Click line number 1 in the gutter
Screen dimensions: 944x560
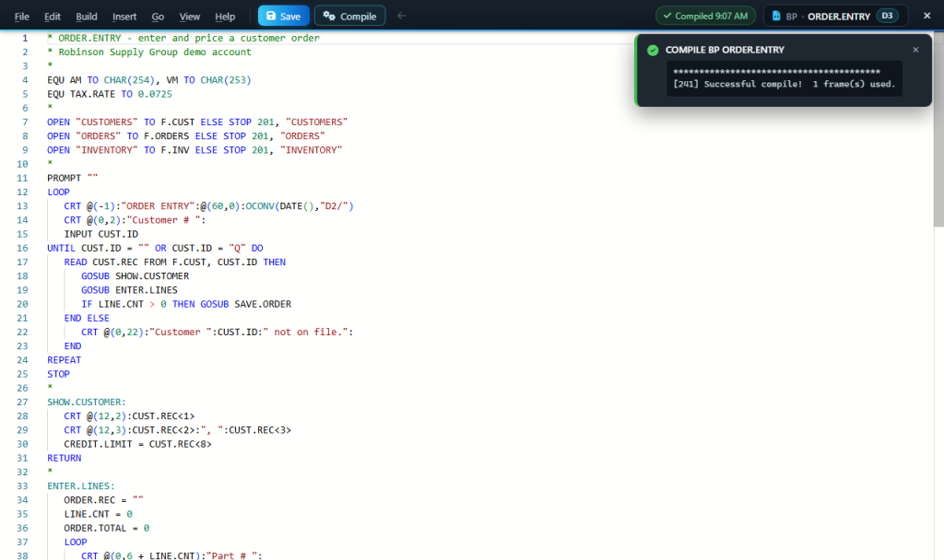coord(25,38)
